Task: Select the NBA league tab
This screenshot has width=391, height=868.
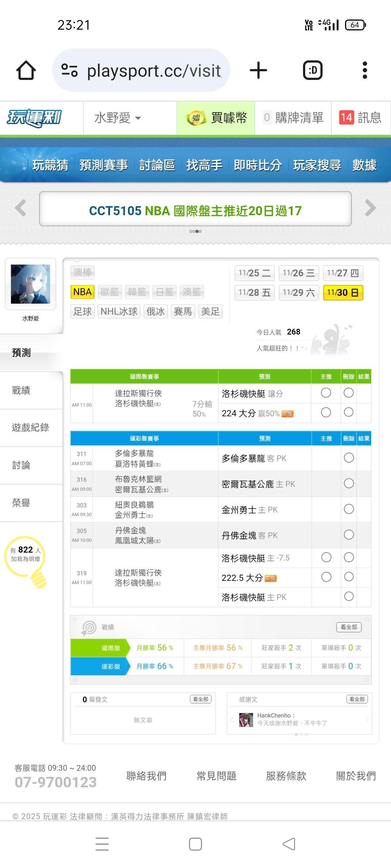Action: [83, 292]
